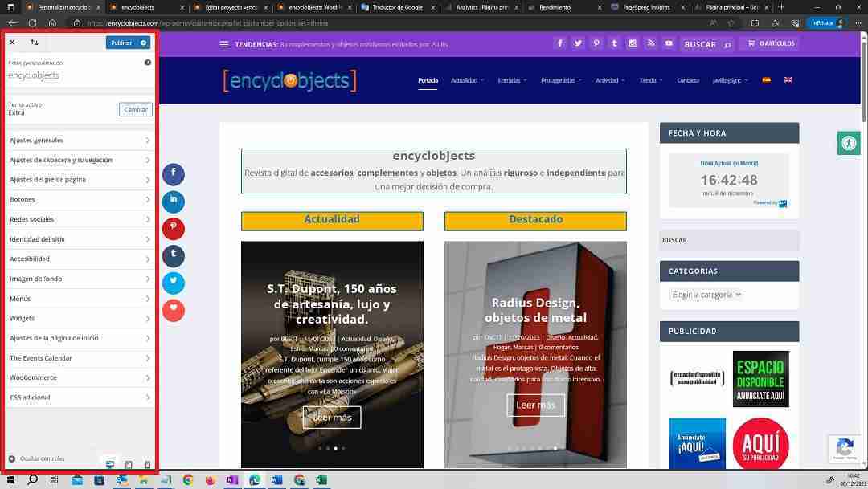Switch to tablet preview device icon
The image size is (868, 489).
(x=129, y=465)
